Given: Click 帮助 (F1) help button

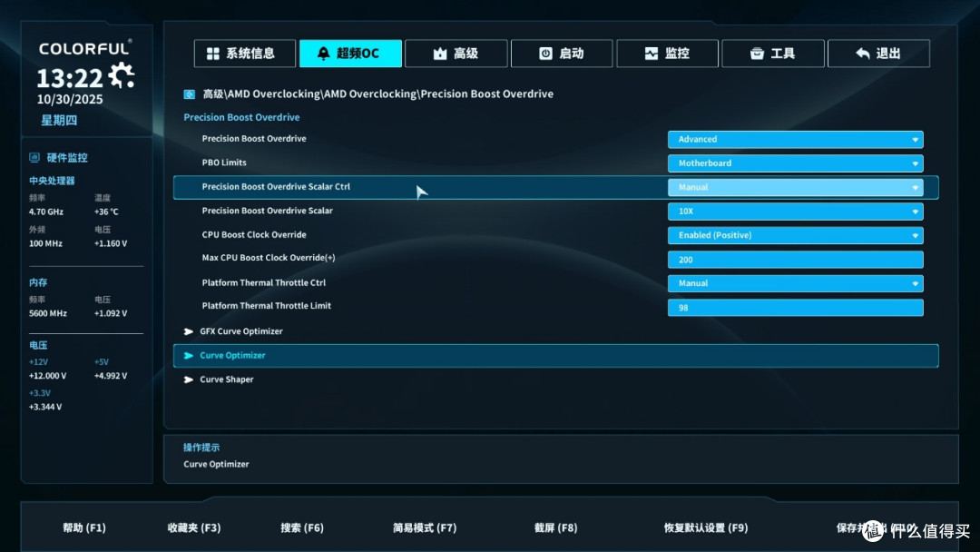Looking at the screenshot, I should [84, 527].
